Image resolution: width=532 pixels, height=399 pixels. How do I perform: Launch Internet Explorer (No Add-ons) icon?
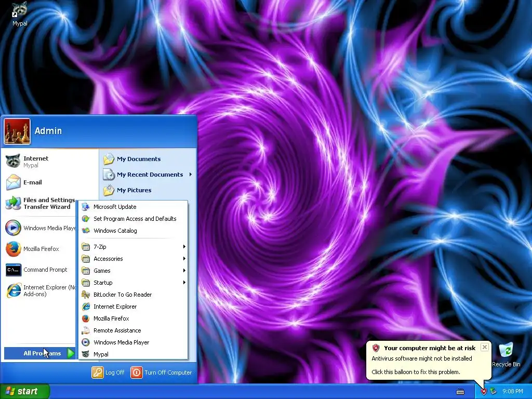point(14,290)
